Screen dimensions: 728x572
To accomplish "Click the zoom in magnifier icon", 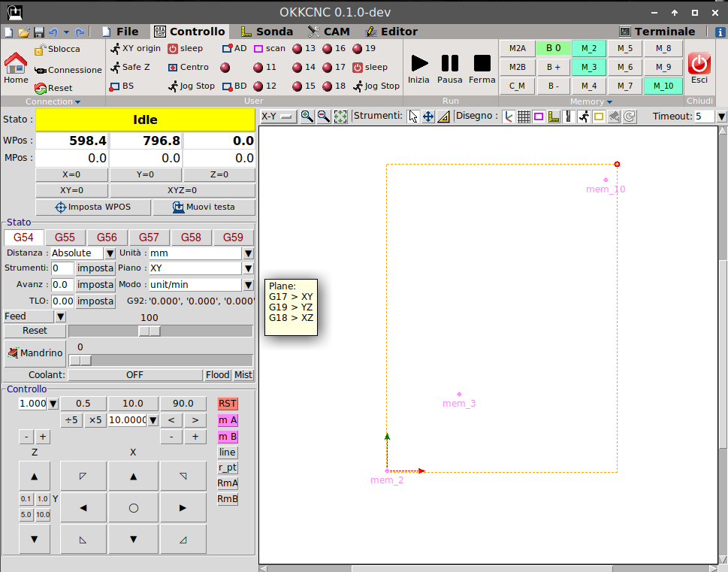I will (x=307, y=117).
